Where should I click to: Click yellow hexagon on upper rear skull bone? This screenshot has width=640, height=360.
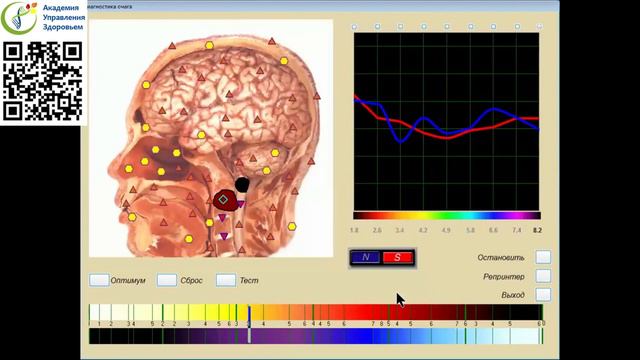284,61
